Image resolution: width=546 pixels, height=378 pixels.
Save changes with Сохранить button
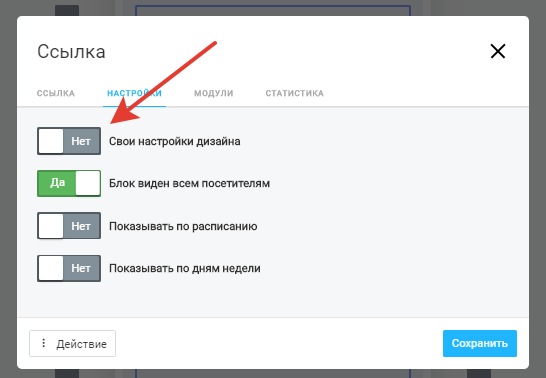[480, 344]
